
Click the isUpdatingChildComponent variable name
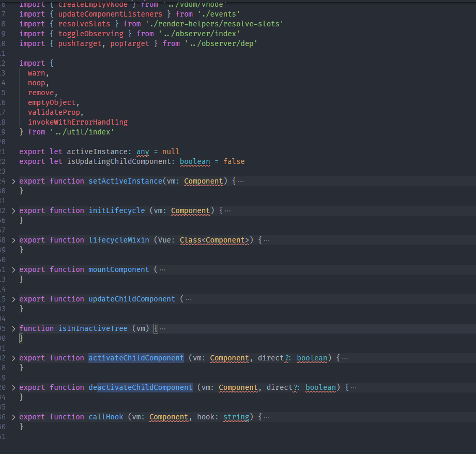coord(119,161)
